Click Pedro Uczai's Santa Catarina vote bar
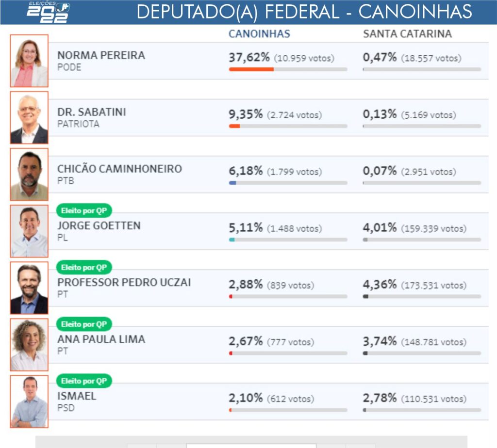The image size is (497, 448). click(x=422, y=297)
